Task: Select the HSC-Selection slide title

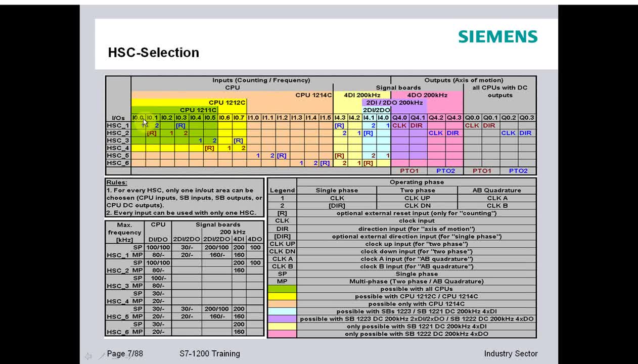Action: 154,53
